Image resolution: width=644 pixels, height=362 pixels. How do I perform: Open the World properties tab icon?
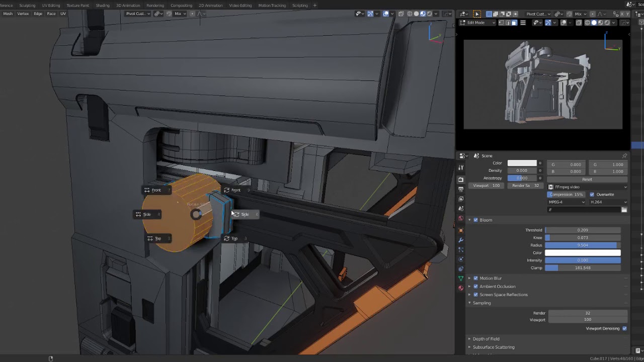(x=460, y=218)
